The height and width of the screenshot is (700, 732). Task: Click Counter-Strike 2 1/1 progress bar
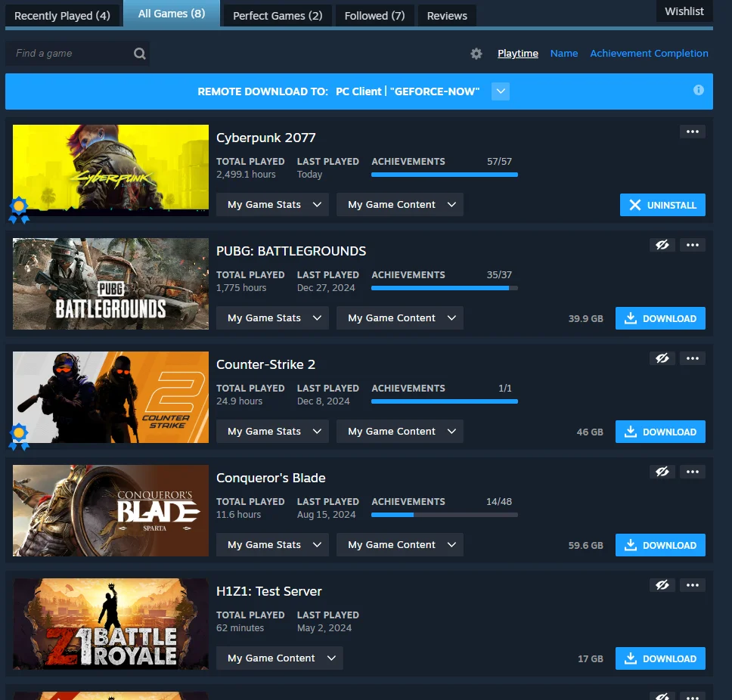point(445,401)
